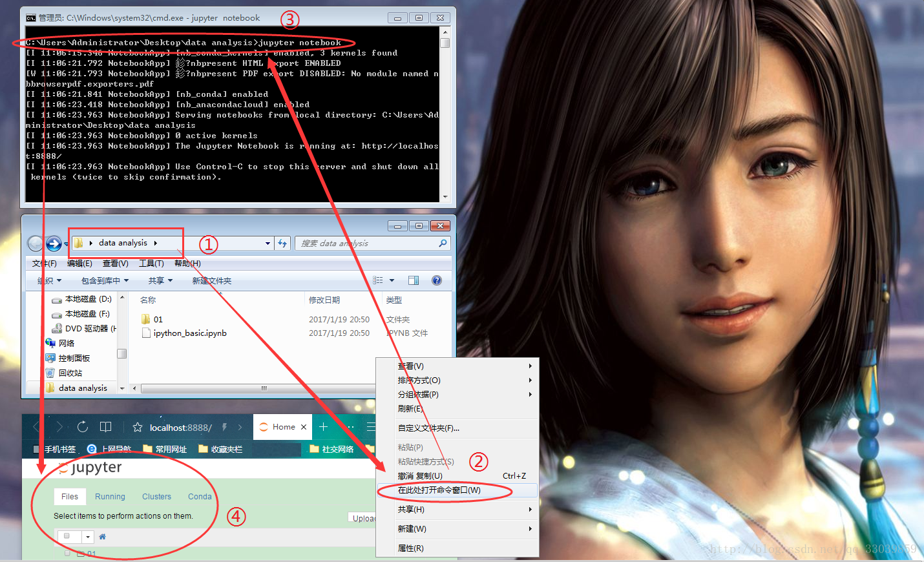
Task: Select 控制面板 in navigation pane
Action: [68, 358]
